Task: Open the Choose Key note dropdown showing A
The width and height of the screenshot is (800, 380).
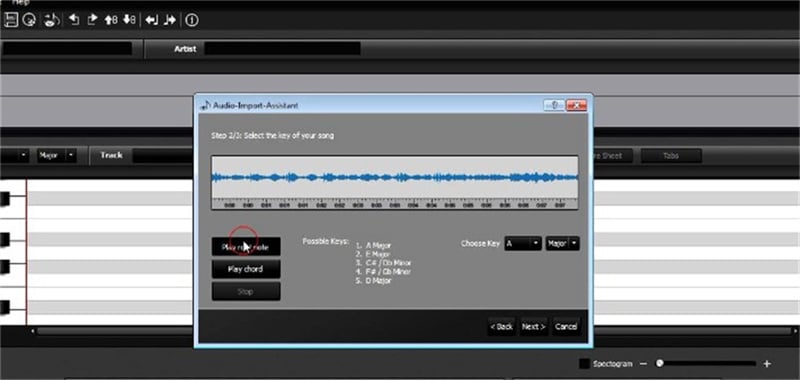Action: pyautogui.click(x=523, y=244)
